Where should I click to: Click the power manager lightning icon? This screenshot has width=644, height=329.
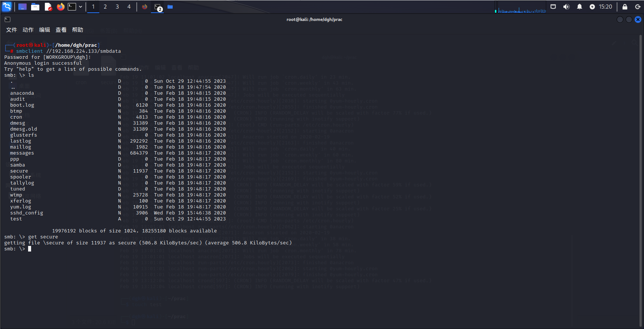click(592, 7)
